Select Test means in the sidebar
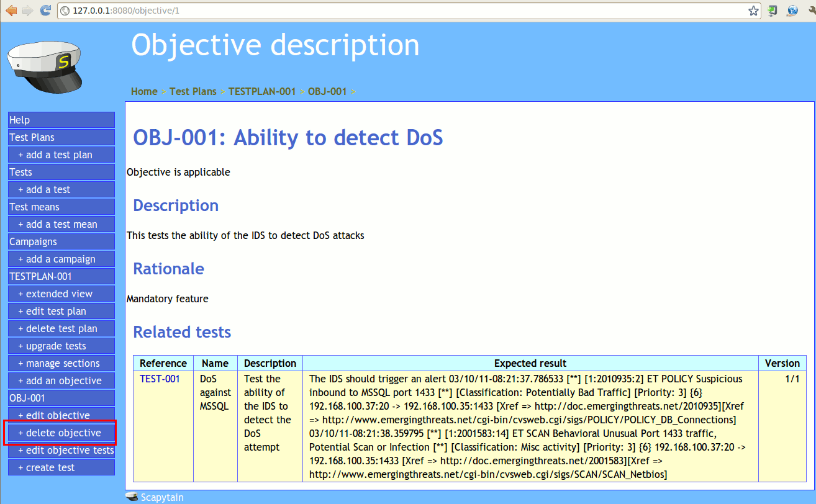The height and width of the screenshot is (504, 816). (61, 207)
